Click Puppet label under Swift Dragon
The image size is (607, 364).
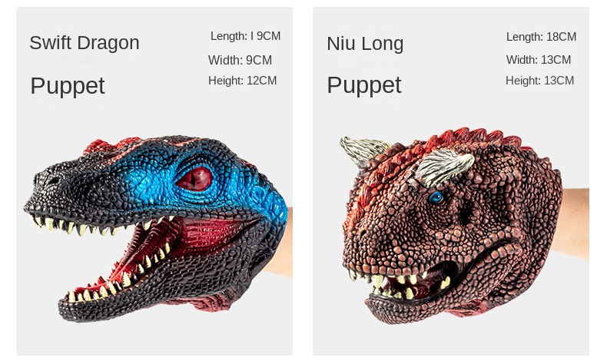[x=68, y=86]
